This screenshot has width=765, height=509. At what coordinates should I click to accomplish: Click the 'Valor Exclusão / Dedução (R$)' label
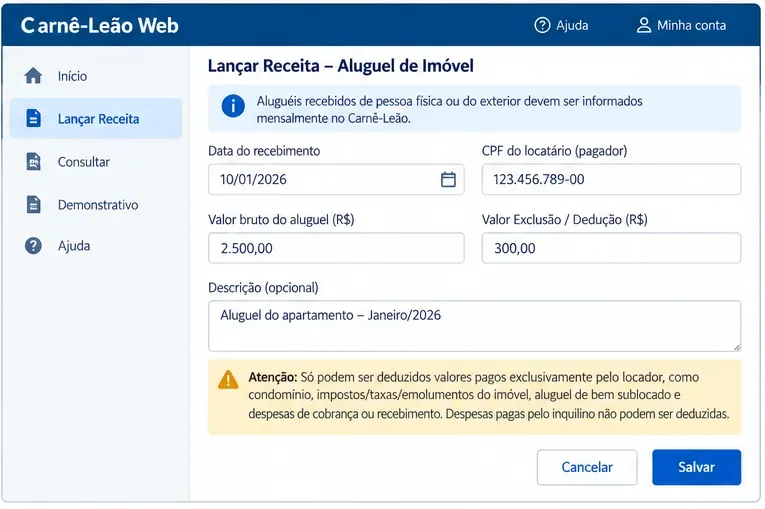(x=564, y=220)
